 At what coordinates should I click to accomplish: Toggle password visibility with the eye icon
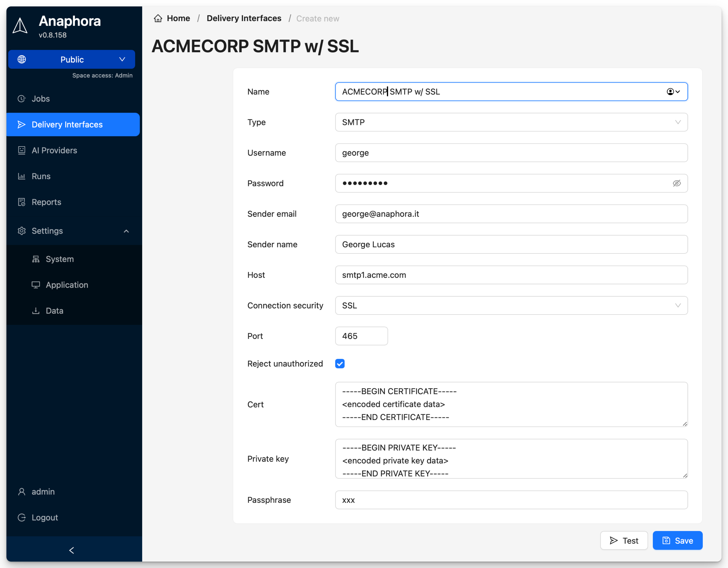[x=677, y=183]
